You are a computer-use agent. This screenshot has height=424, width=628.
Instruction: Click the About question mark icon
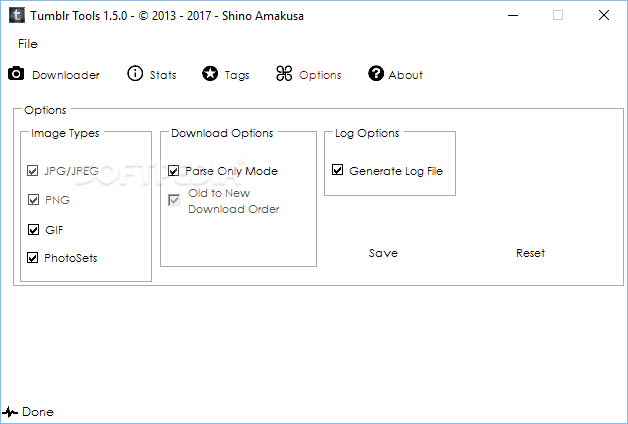click(376, 74)
